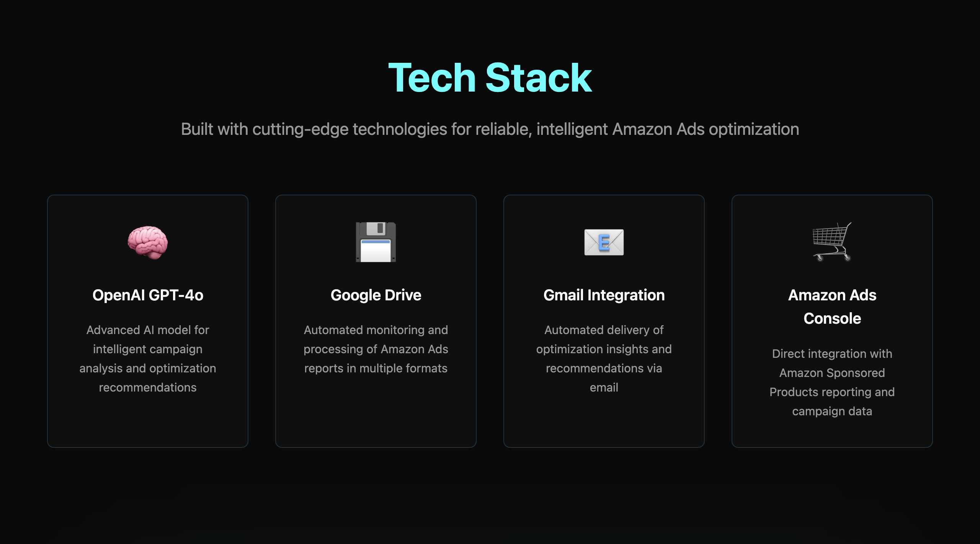
Task: Open the Amazon Ads Console heading
Action: point(832,306)
